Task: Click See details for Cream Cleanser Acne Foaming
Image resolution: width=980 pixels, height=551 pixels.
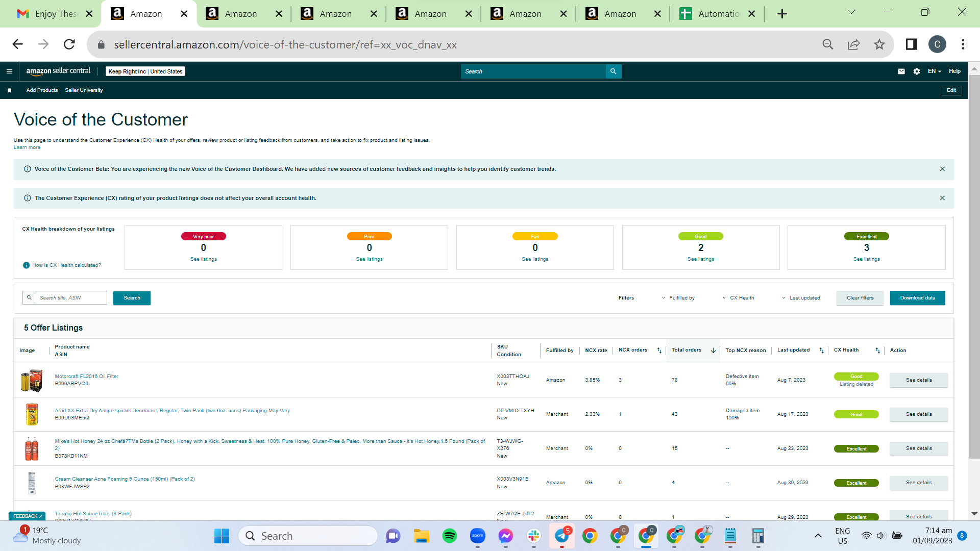Action: [x=919, y=483]
